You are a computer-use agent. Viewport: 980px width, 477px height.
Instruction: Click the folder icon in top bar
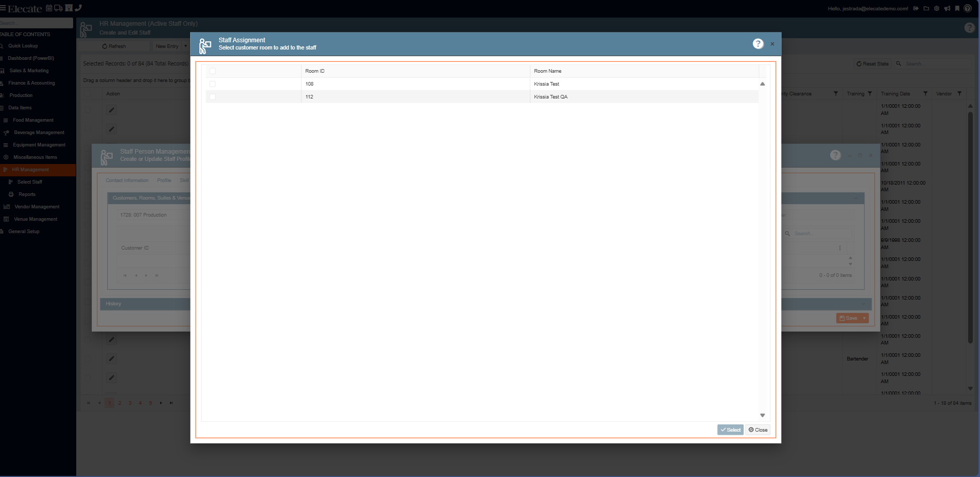point(926,8)
